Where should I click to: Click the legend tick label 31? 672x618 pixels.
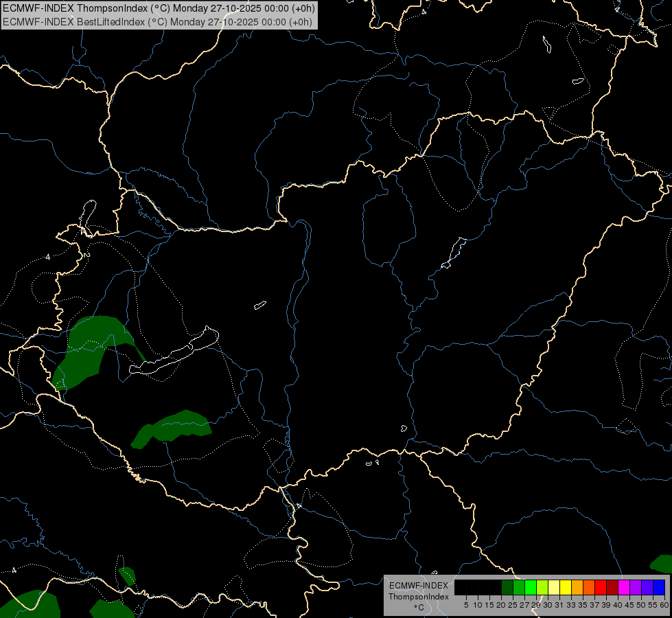[x=559, y=605]
